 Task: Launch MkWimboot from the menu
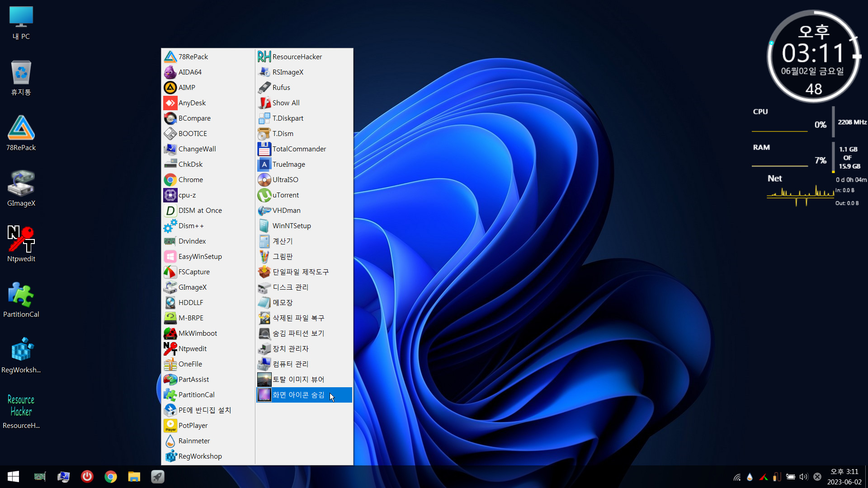(208, 333)
